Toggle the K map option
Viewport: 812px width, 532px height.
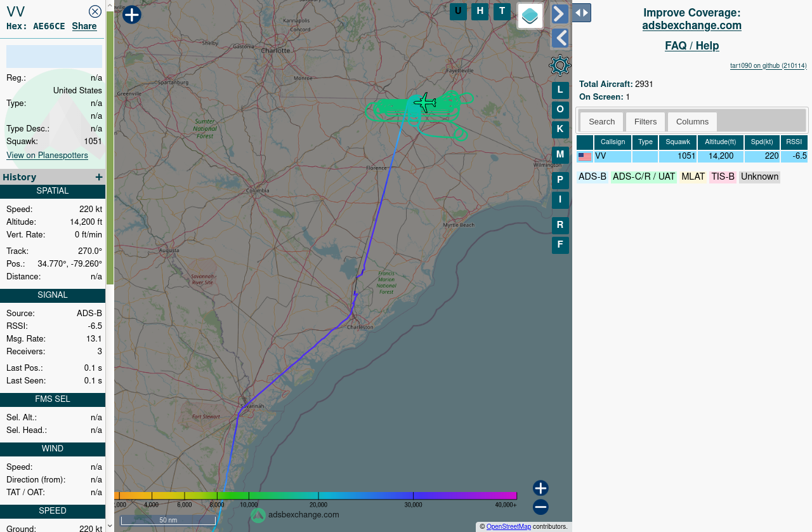point(560,130)
